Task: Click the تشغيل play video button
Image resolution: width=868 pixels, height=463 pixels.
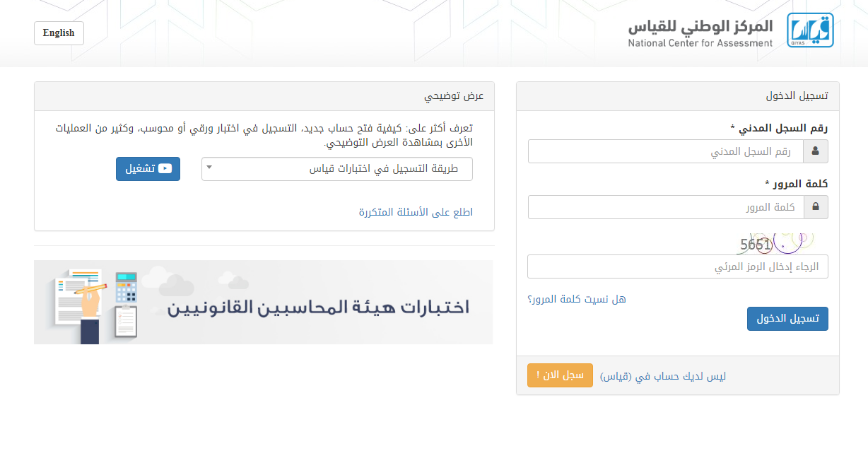Action: [x=148, y=169]
